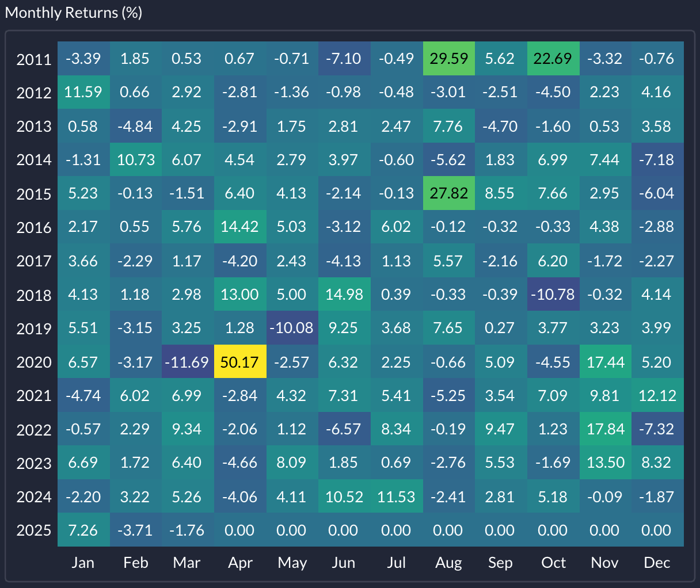The height and width of the screenshot is (588, 700).
Task: Click the 2025 row label
Action: pyautogui.click(x=34, y=530)
